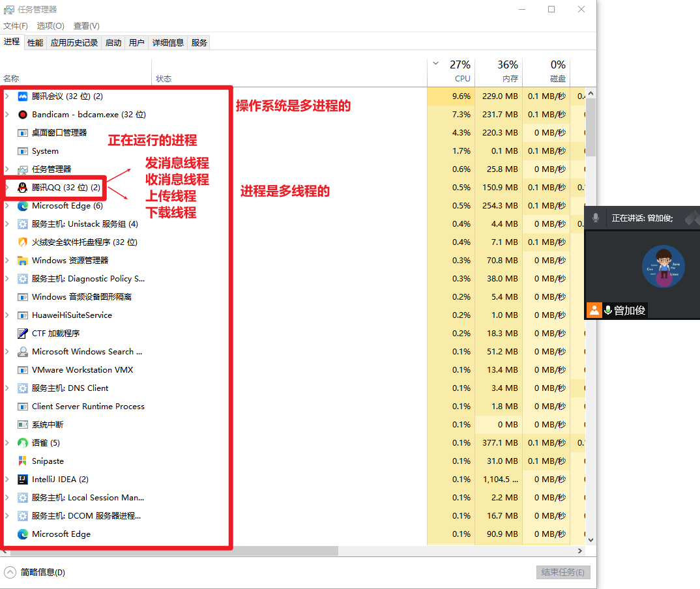Click the Microsoft Edge (6) icon
The height and width of the screenshot is (589, 700).
pos(22,206)
